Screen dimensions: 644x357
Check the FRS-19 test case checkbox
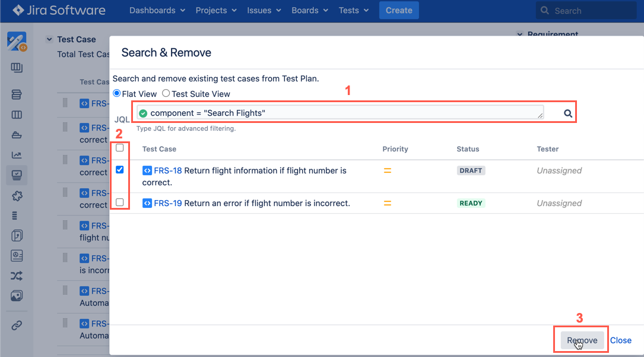click(120, 203)
